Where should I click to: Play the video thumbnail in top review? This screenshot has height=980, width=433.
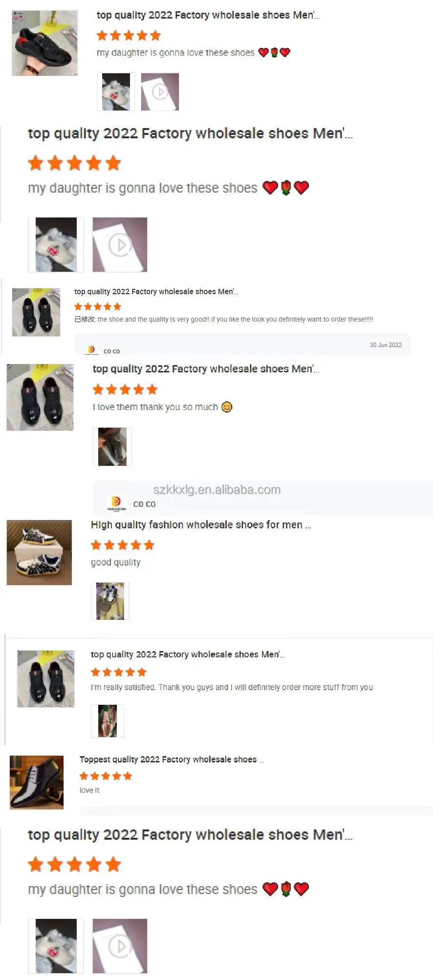(160, 92)
